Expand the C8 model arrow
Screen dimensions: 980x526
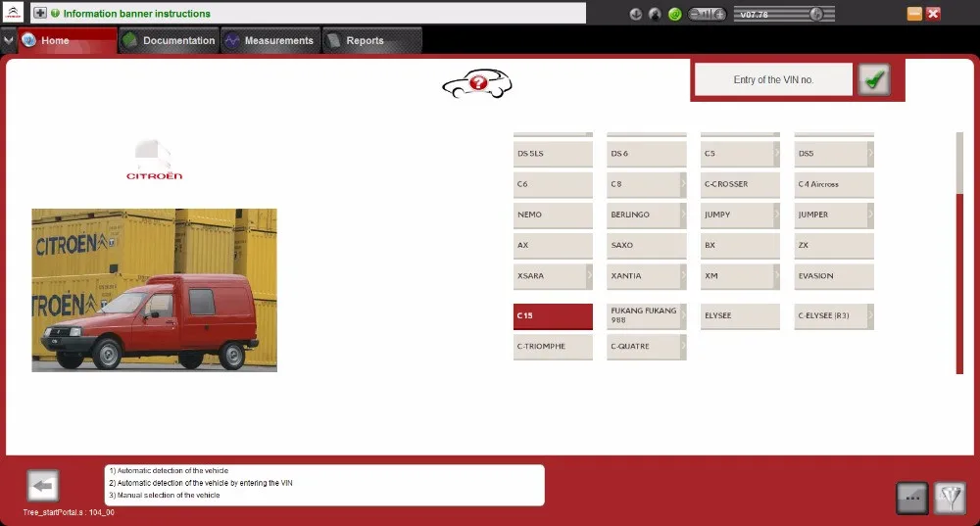point(683,184)
